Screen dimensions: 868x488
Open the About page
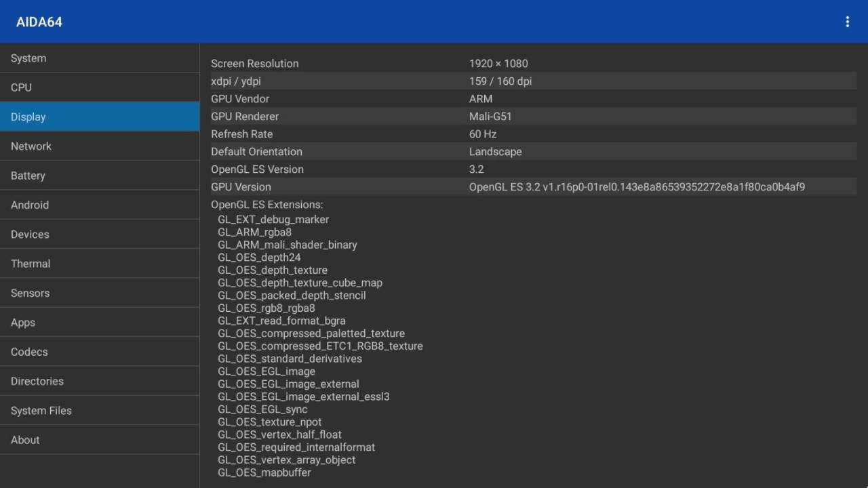point(100,440)
